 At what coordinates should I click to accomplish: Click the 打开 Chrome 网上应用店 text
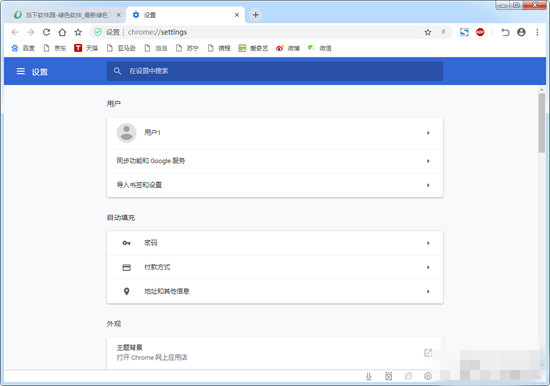click(x=152, y=358)
